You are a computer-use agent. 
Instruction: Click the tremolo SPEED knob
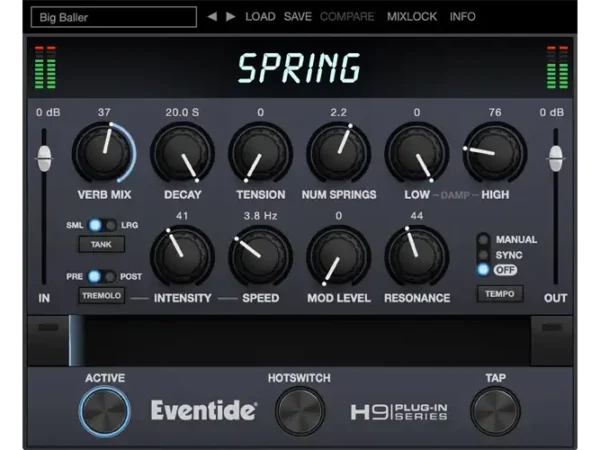point(260,256)
